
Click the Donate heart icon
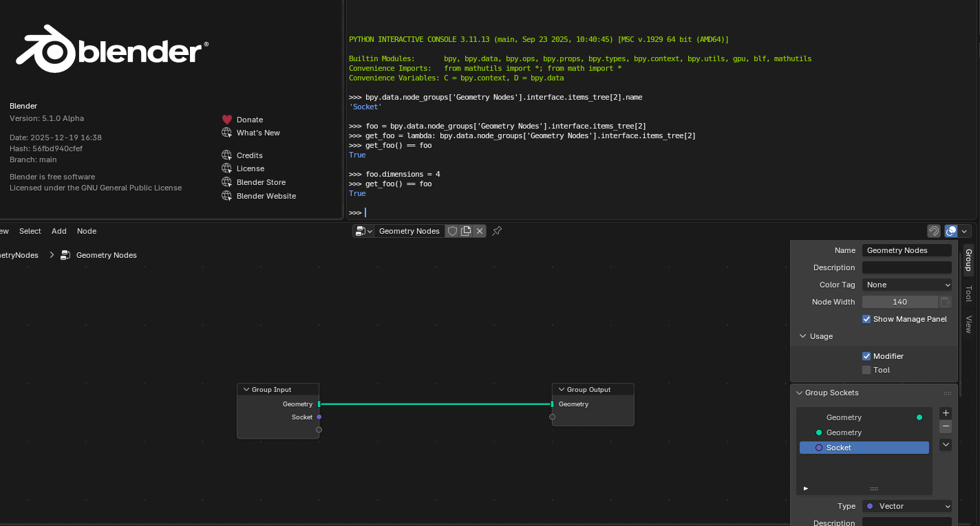(x=227, y=120)
